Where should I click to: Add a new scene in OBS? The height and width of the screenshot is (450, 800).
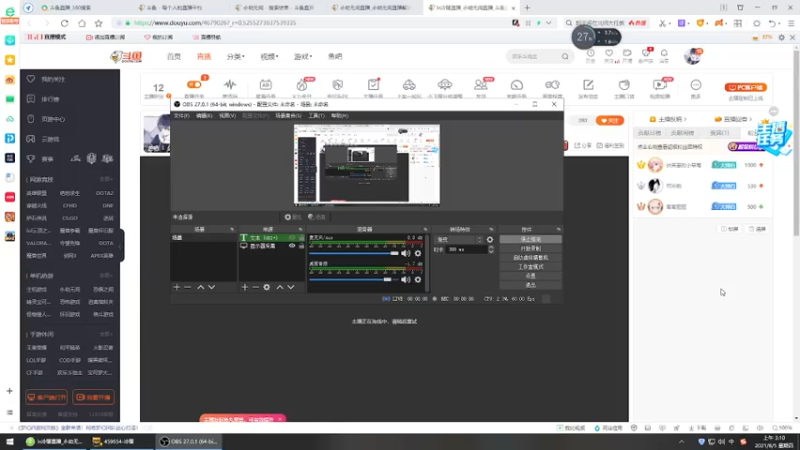point(177,287)
